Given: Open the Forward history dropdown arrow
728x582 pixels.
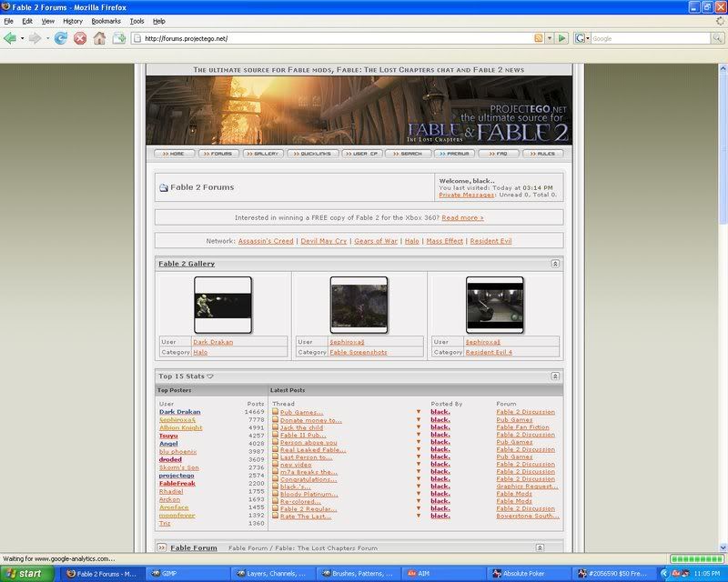Looking at the screenshot, I should tap(47, 38).
